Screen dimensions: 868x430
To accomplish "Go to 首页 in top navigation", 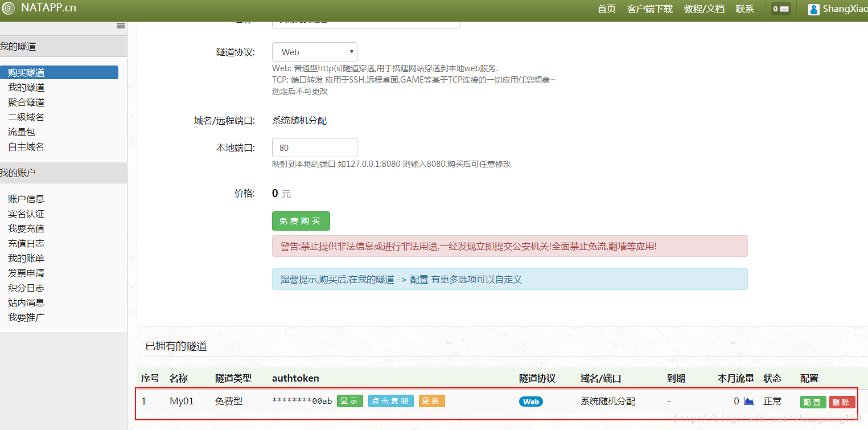I will (607, 9).
